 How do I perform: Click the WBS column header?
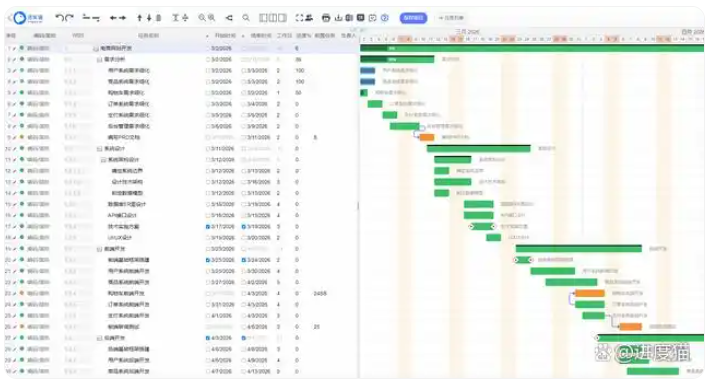(x=78, y=35)
